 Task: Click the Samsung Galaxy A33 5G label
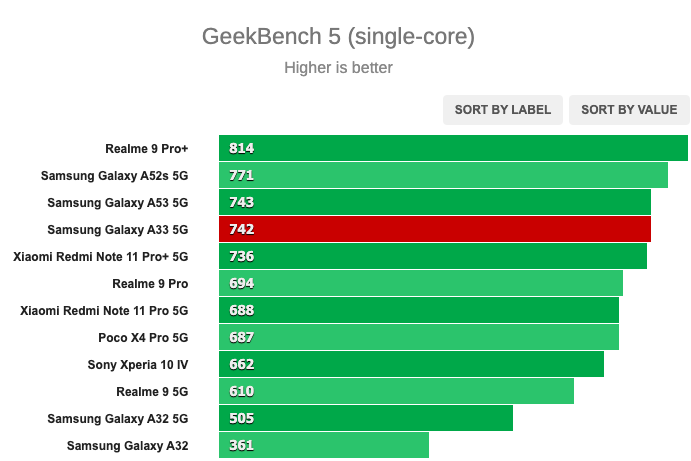[118, 230]
